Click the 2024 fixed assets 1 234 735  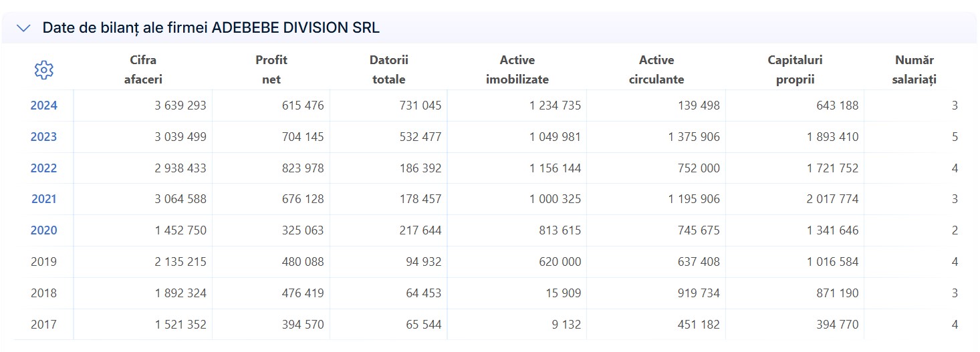(x=556, y=106)
